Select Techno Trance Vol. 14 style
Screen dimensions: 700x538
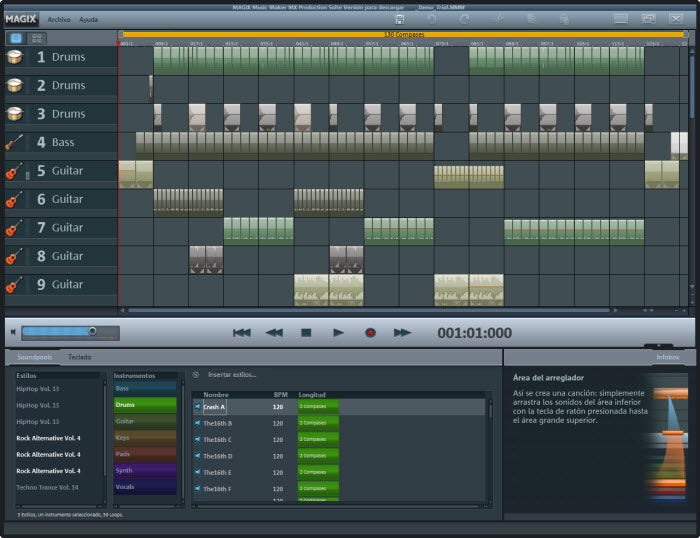[47, 487]
